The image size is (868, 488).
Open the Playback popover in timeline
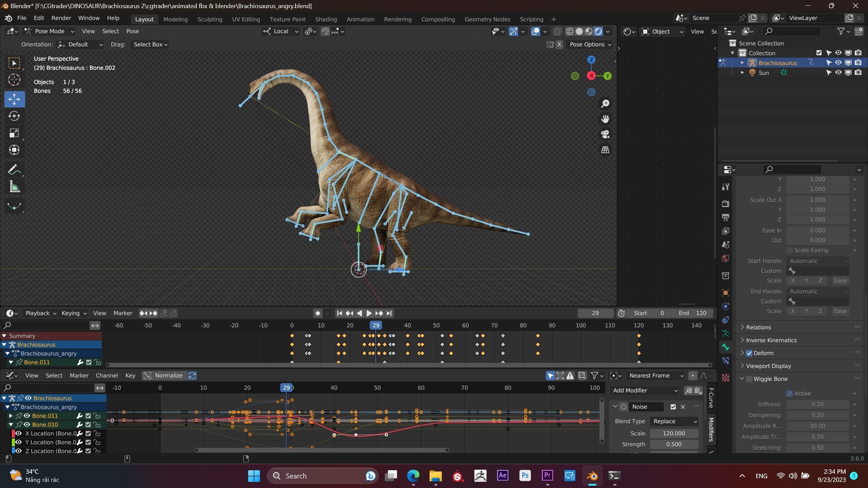(40, 313)
